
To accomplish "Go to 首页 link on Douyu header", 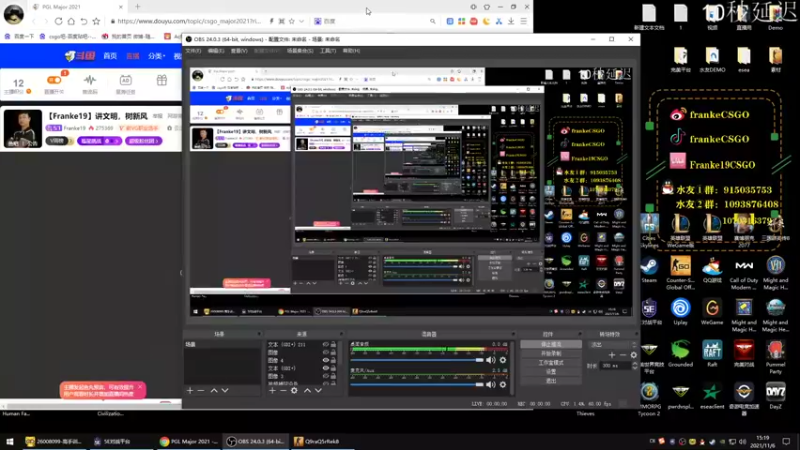I will pos(110,56).
